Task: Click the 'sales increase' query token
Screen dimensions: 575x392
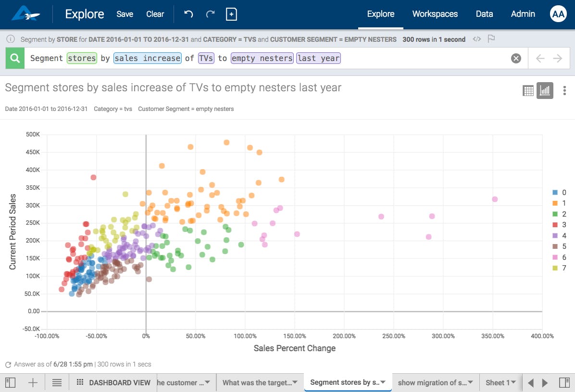Action: [x=148, y=58]
